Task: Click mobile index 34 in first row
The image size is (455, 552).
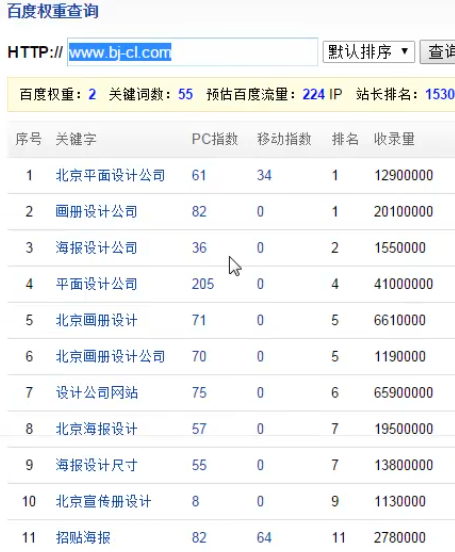Action: (x=264, y=175)
